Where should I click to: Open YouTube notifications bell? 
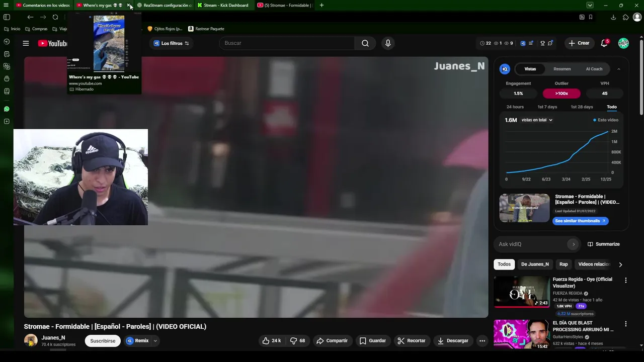click(604, 43)
